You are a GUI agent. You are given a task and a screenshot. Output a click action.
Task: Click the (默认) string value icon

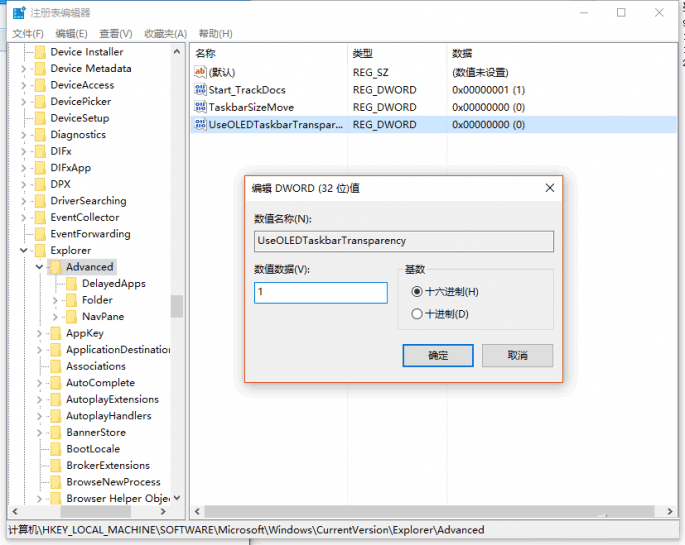click(x=200, y=72)
